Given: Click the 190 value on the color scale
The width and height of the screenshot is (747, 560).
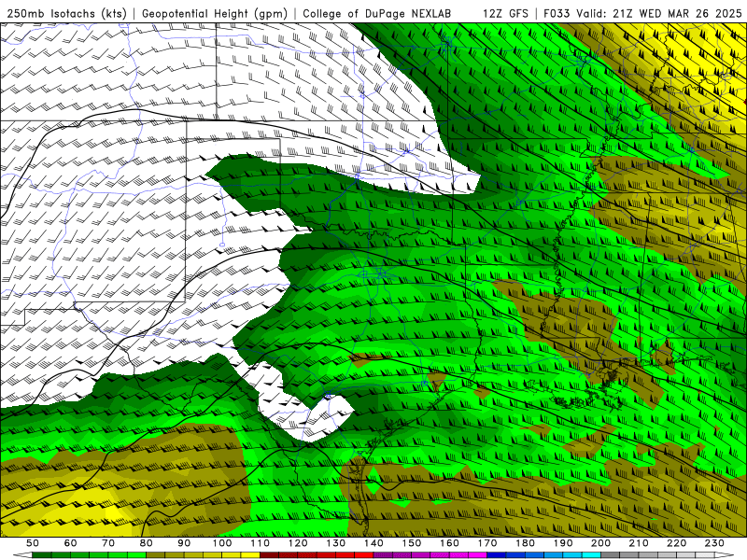Looking at the screenshot, I should [563, 543].
